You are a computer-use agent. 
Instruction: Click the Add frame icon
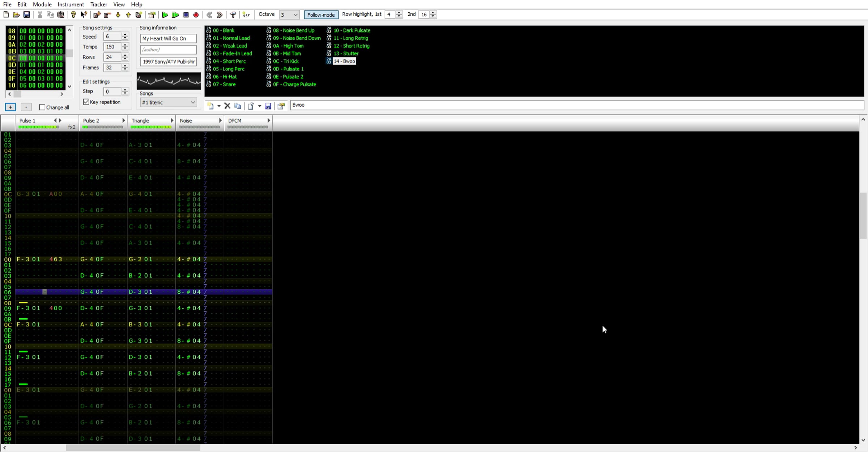pyautogui.click(x=97, y=15)
